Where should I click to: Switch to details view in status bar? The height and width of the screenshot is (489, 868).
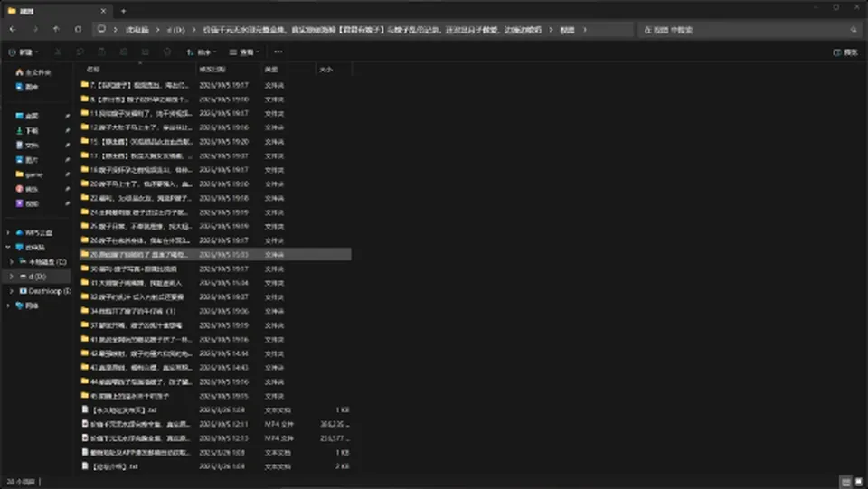tap(846, 482)
